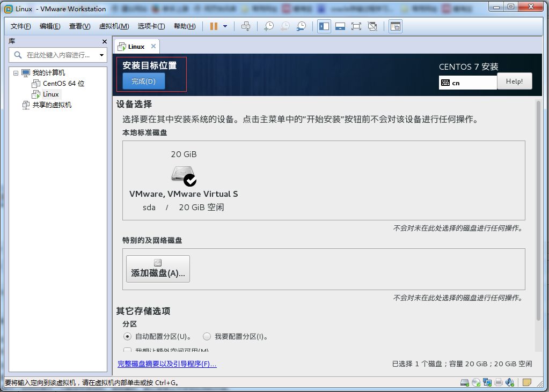Open the 虚拟机(M) menu
The width and height of the screenshot is (549, 392).
point(114,26)
